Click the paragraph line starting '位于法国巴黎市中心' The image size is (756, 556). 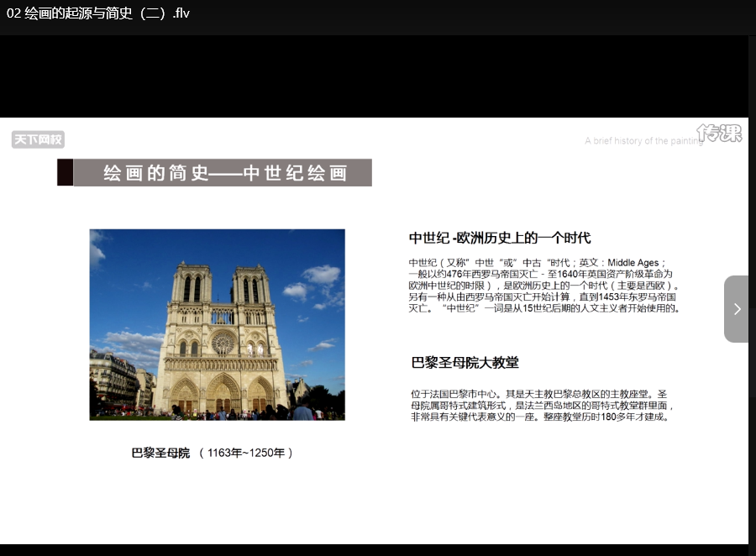click(x=539, y=394)
